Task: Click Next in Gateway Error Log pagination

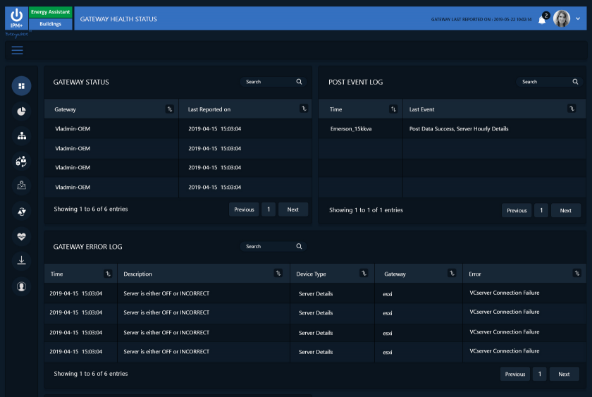Action: (564, 374)
